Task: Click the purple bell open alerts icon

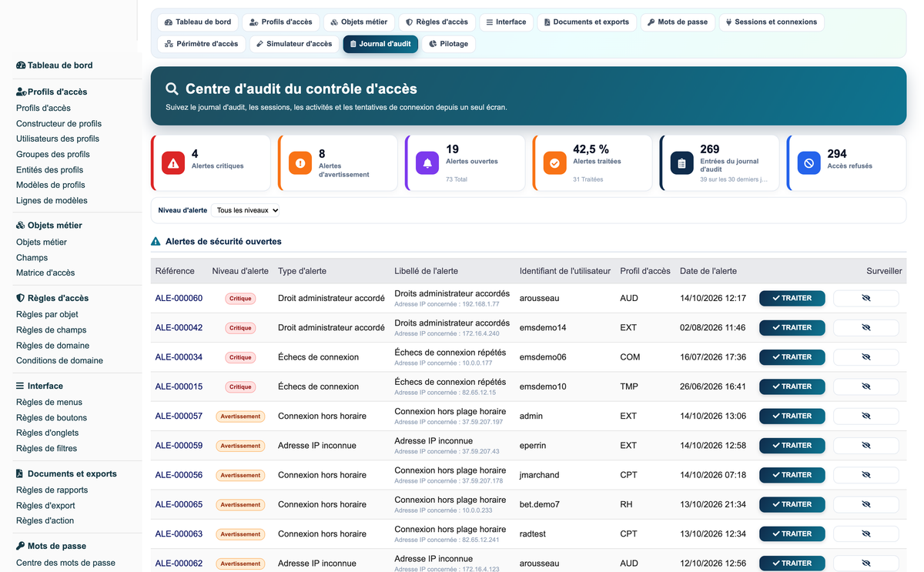Action: 427,163
